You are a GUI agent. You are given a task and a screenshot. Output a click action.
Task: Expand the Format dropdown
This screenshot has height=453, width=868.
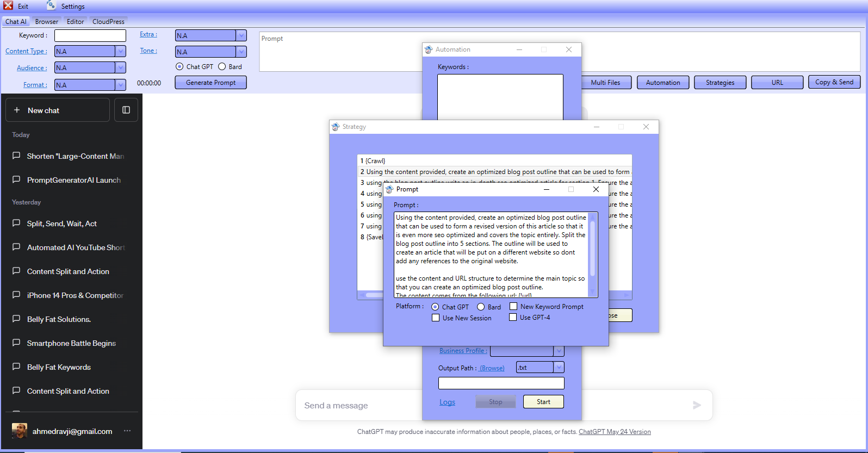click(x=121, y=85)
